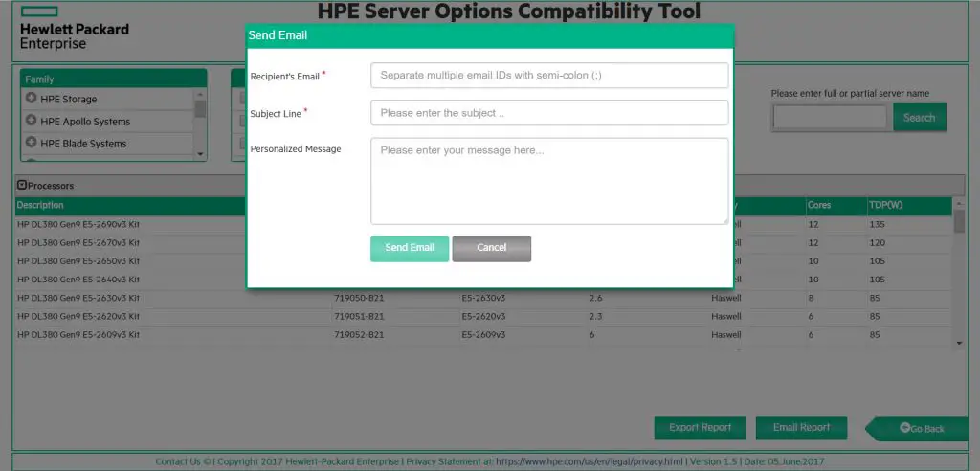980x471 pixels.
Task: Open the HPE privacy statement URL link
Action: pyautogui.click(x=589, y=461)
